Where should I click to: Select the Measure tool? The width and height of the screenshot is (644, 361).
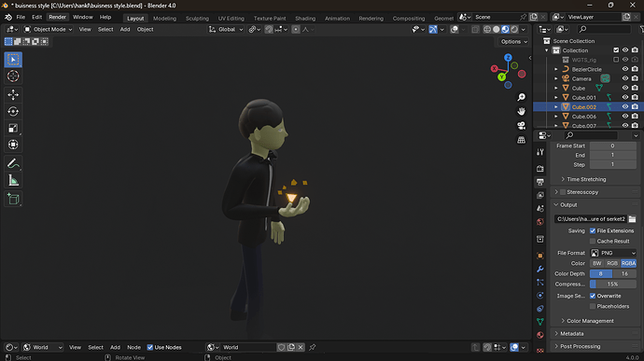13,180
